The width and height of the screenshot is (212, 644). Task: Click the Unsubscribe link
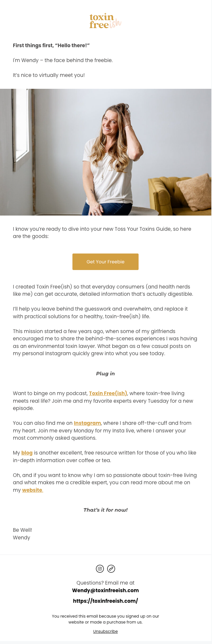[106, 631]
